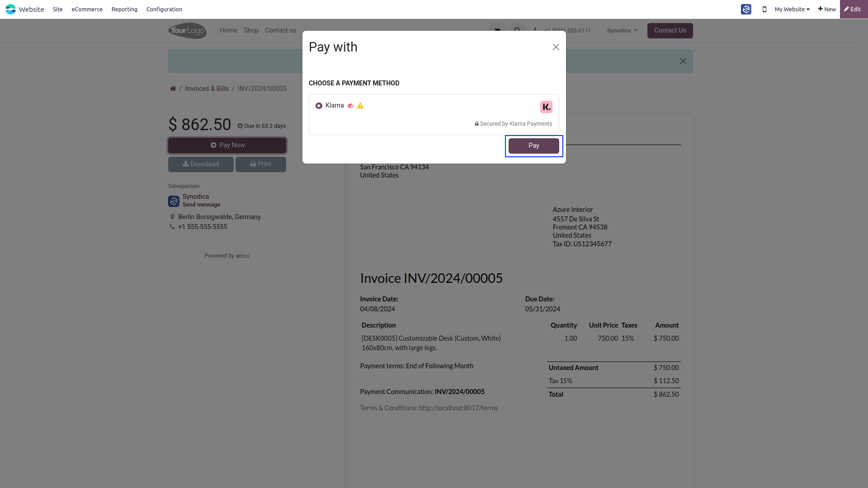Click the location pin icon near Berlin
The image size is (868, 488).
coord(172,217)
